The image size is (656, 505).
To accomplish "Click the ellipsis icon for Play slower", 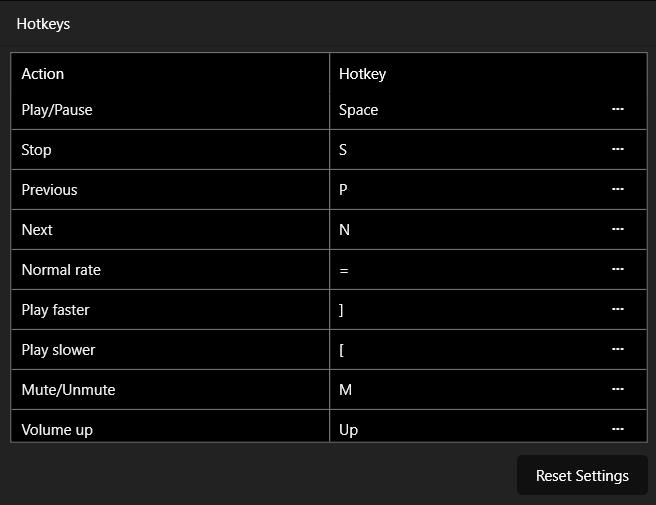I will [617, 349].
